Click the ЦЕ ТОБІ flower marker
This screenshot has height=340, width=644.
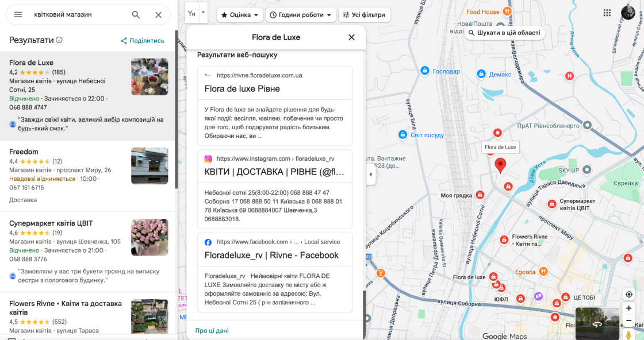click(566, 297)
